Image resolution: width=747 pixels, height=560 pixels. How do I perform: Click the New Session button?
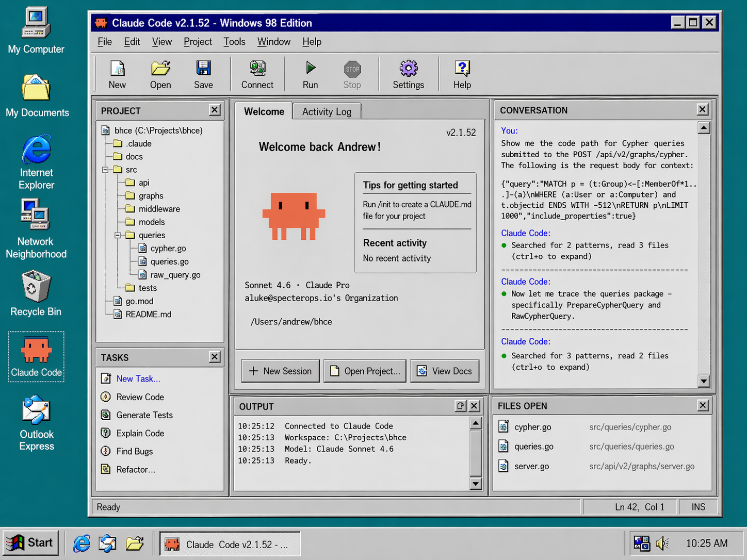point(281,371)
